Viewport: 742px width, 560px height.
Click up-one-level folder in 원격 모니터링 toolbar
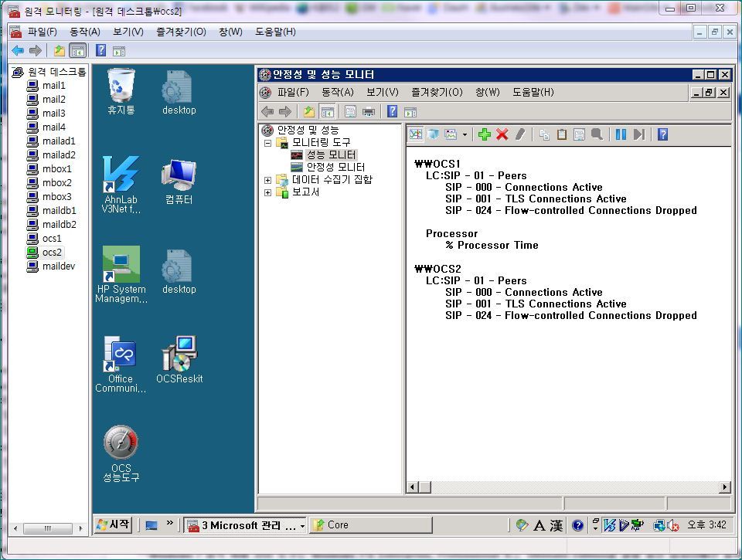click(x=60, y=50)
